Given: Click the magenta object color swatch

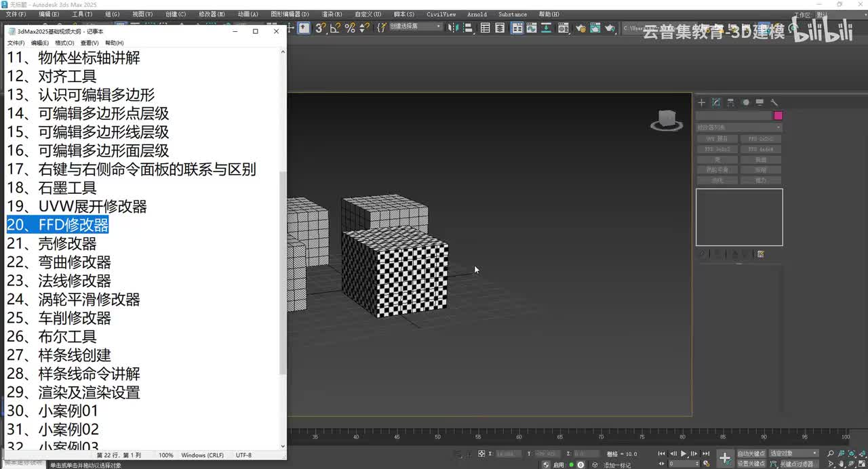Looking at the screenshot, I should pos(778,116).
